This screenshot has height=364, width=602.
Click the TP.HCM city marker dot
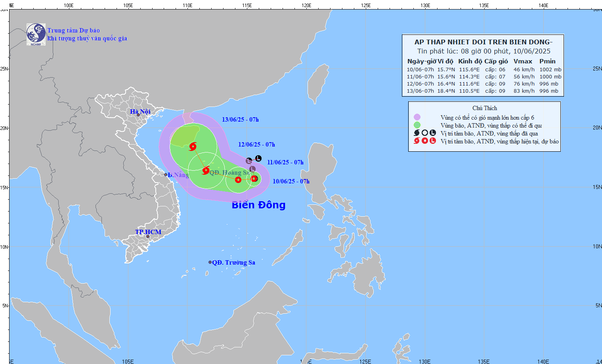coord(148,237)
